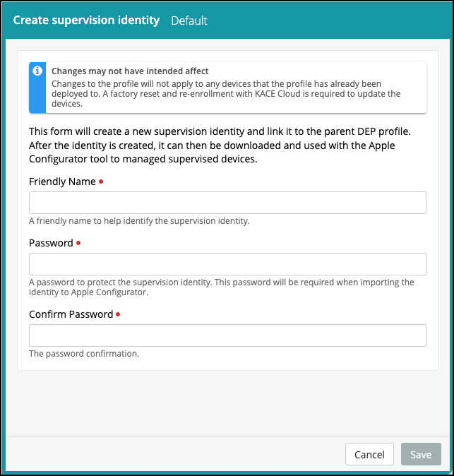
Task: Click the Password field label
Action: (51, 243)
